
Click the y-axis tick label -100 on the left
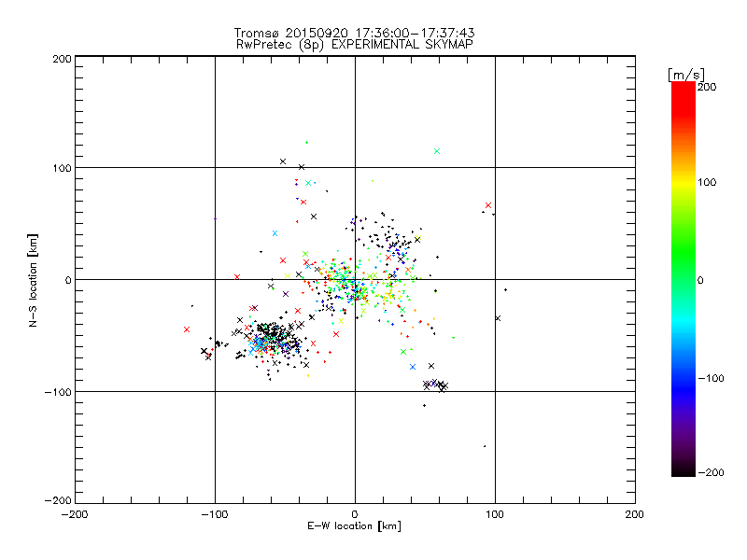58,392
